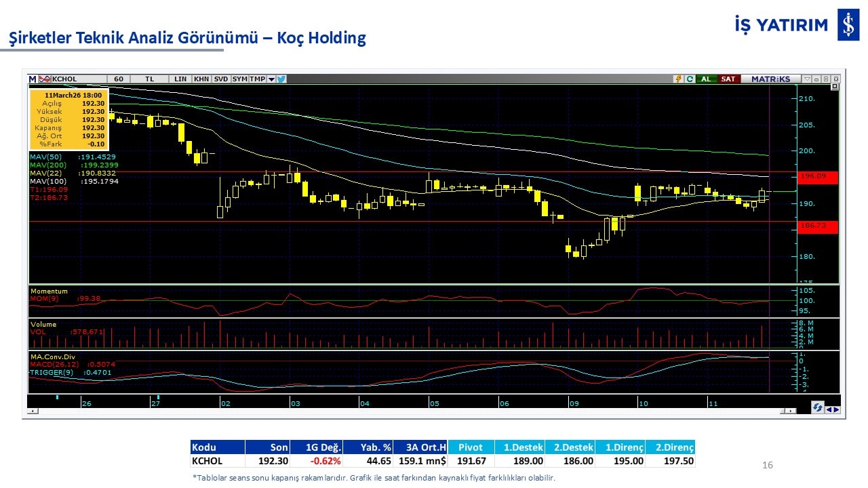This screenshot has width=868, height=488.
Task: Click the small square icon at chart corner
Action: click(x=834, y=87)
